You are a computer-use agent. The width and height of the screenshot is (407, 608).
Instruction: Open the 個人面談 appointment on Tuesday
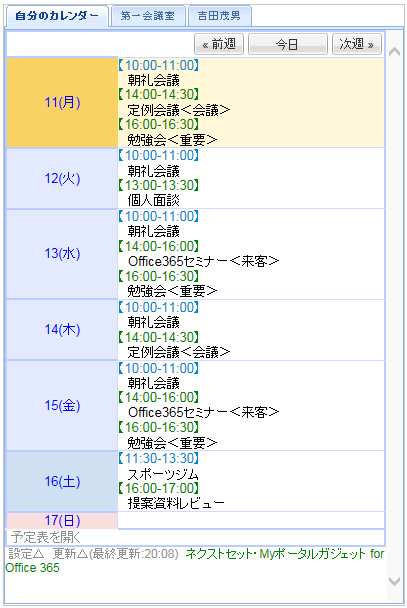[153, 200]
